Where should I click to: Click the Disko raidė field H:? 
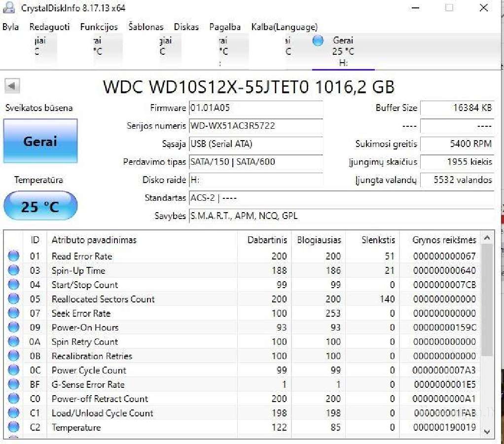click(256, 180)
